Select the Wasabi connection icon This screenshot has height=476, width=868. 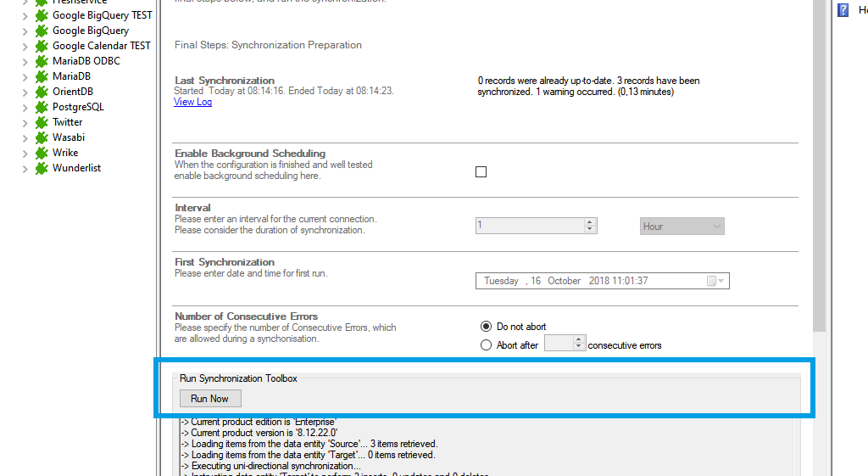tap(41, 137)
